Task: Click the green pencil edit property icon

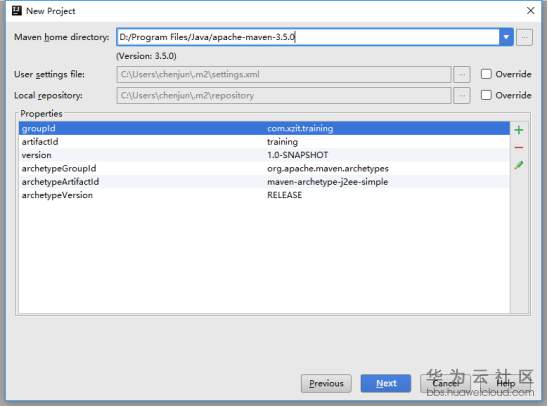Action: pyautogui.click(x=519, y=165)
